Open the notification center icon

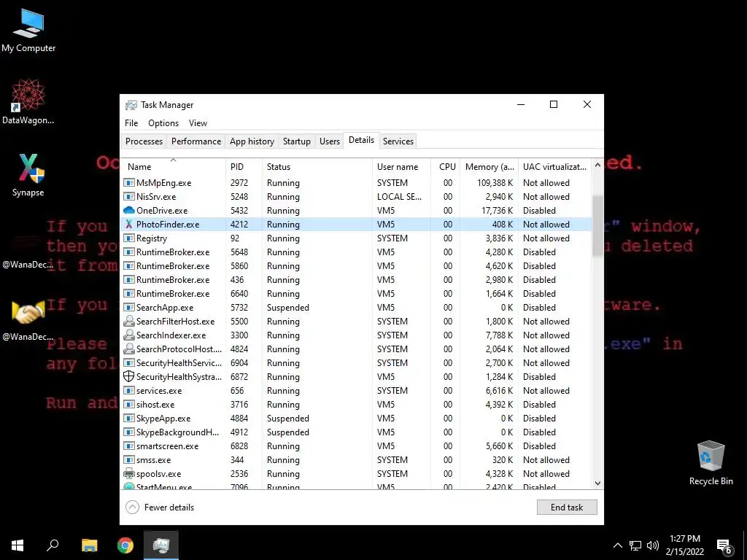724,546
